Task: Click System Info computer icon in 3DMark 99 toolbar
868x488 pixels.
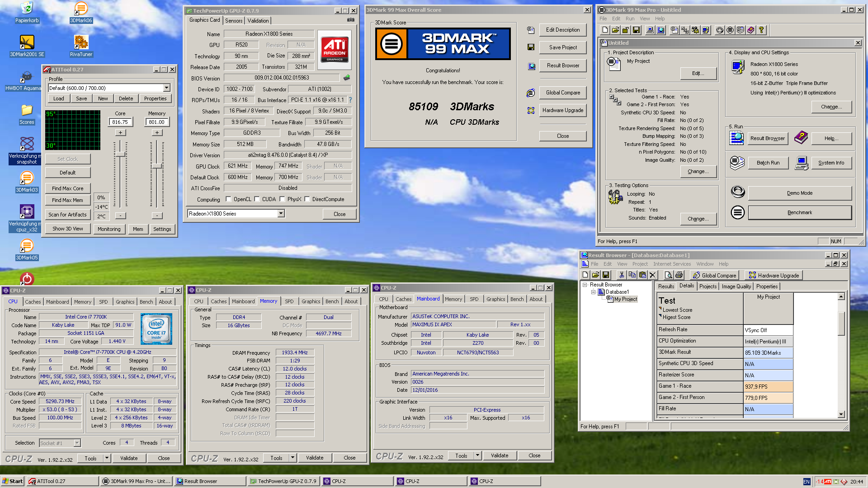Action: coord(650,30)
